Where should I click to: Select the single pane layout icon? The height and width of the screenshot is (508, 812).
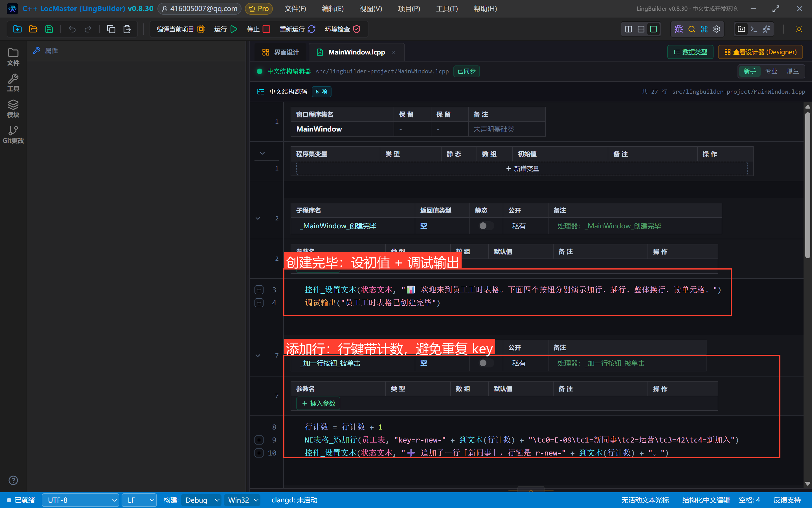point(653,29)
